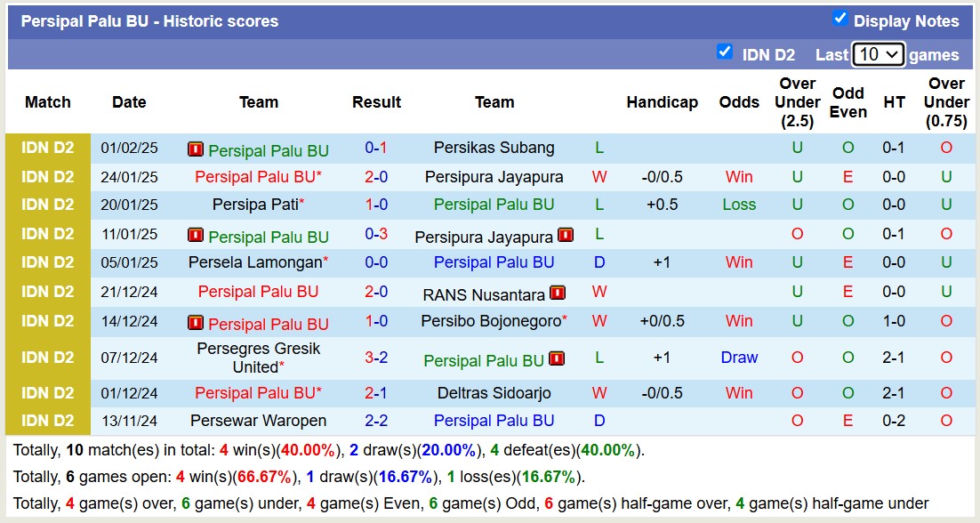Click red icon next to Persipura Jayapura on 11/01/25
The height and width of the screenshot is (523, 980).
566,236
